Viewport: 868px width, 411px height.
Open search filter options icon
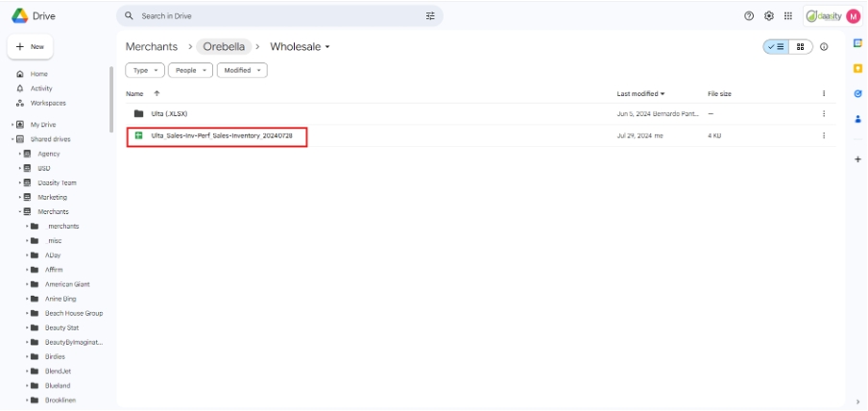coord(430,16)
